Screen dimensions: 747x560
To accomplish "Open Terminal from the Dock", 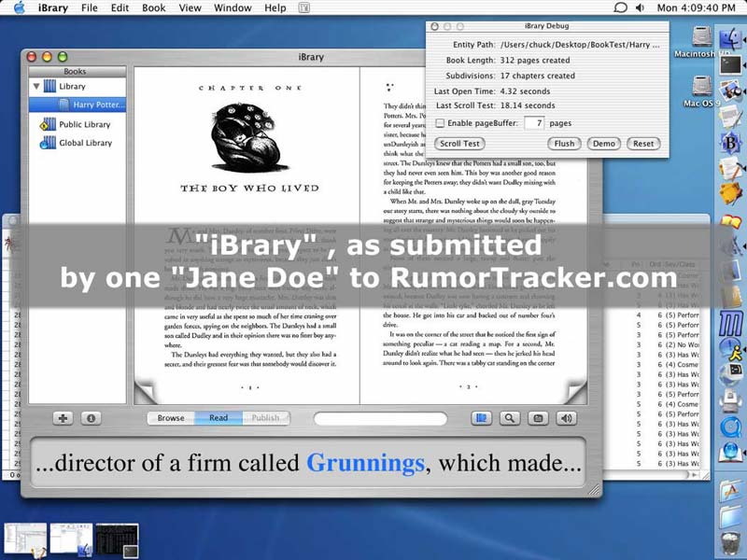I will pos(731,65).
